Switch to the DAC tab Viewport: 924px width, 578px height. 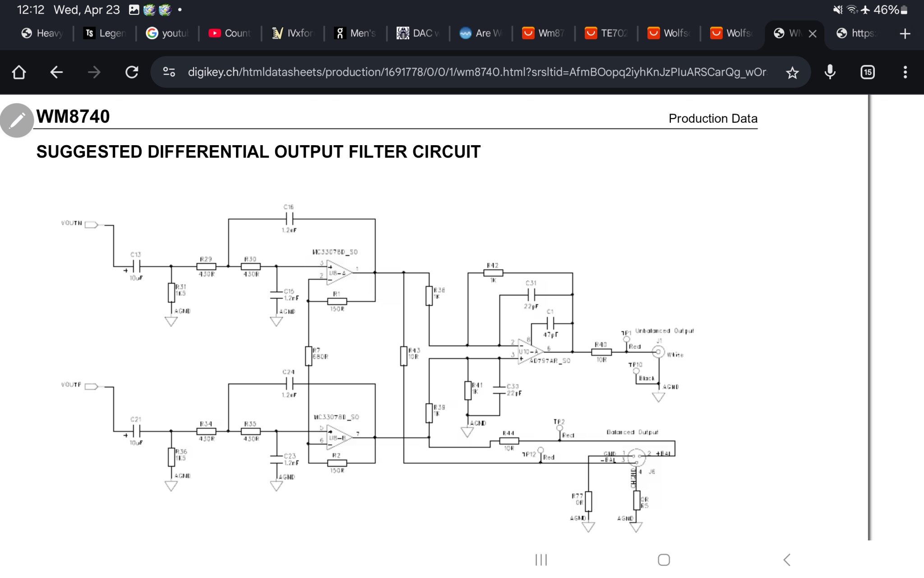pos(419,33)
